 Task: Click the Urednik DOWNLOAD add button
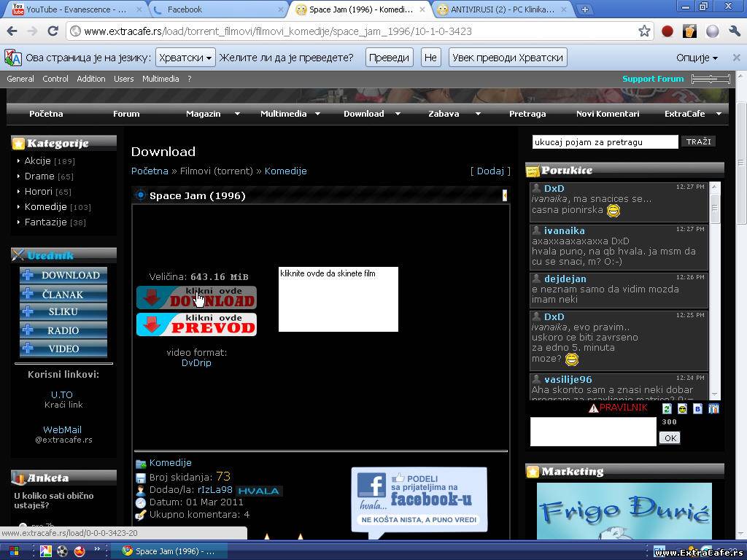coord(63,275)
